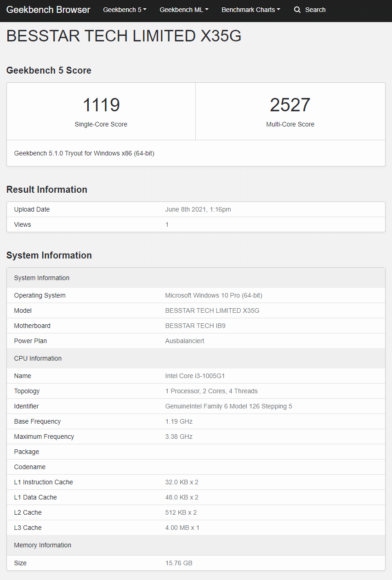The image size is (392, 580).
Task: Click the Views row label
Action: point(23,224)
